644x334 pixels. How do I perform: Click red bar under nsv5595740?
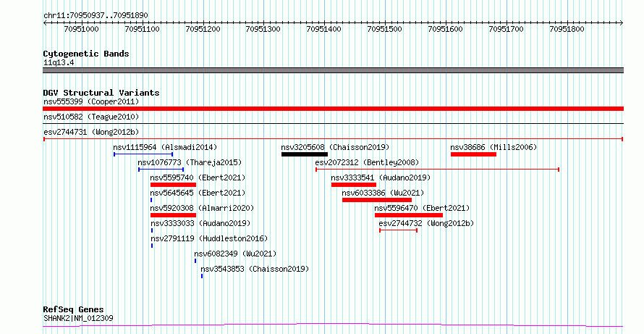tap(174, 185)
